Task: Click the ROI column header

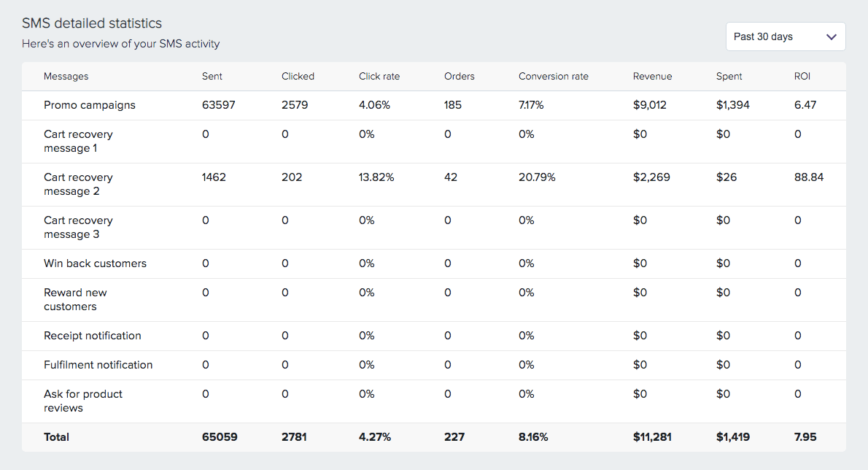Action: [x=801, y=76]
